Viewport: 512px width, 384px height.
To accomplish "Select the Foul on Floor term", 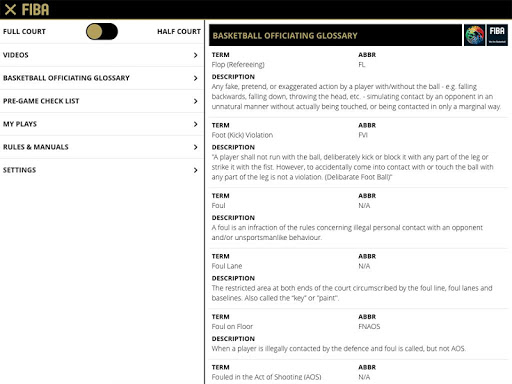I will pyautogui.click(x=232, y=326).
